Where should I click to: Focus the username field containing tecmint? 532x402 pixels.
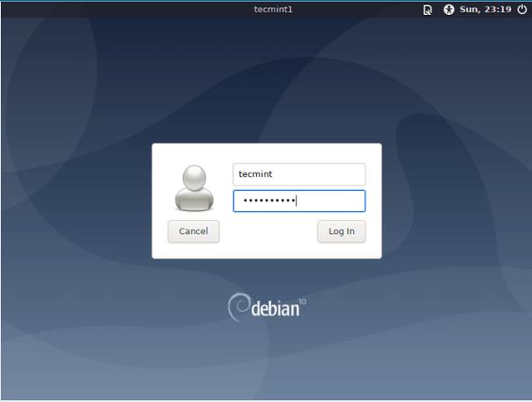[x=299, y=174]
